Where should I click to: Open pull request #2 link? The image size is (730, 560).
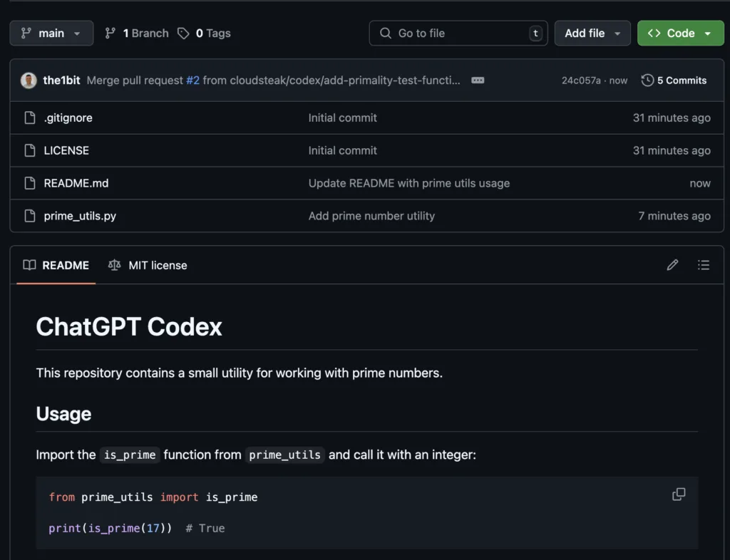pos(192,81)
